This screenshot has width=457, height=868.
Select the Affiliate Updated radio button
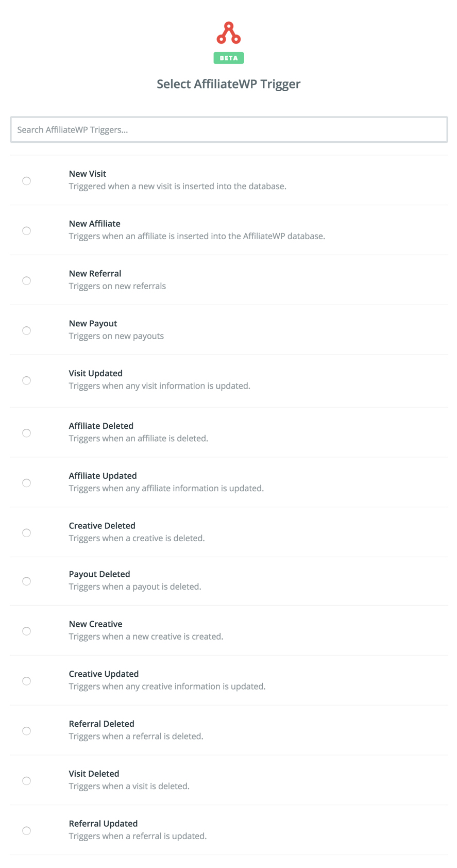(27, 483)
